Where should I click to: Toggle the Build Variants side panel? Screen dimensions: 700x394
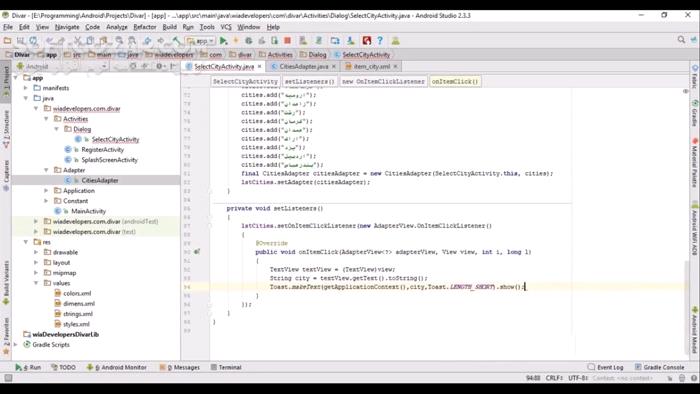(6, 282)
